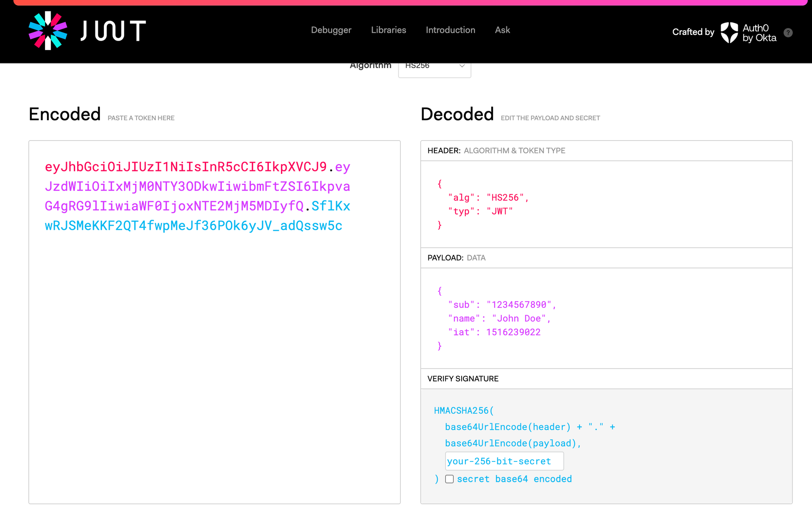Click the payload "sub": "1234567890" line

[x=501, y=305]
